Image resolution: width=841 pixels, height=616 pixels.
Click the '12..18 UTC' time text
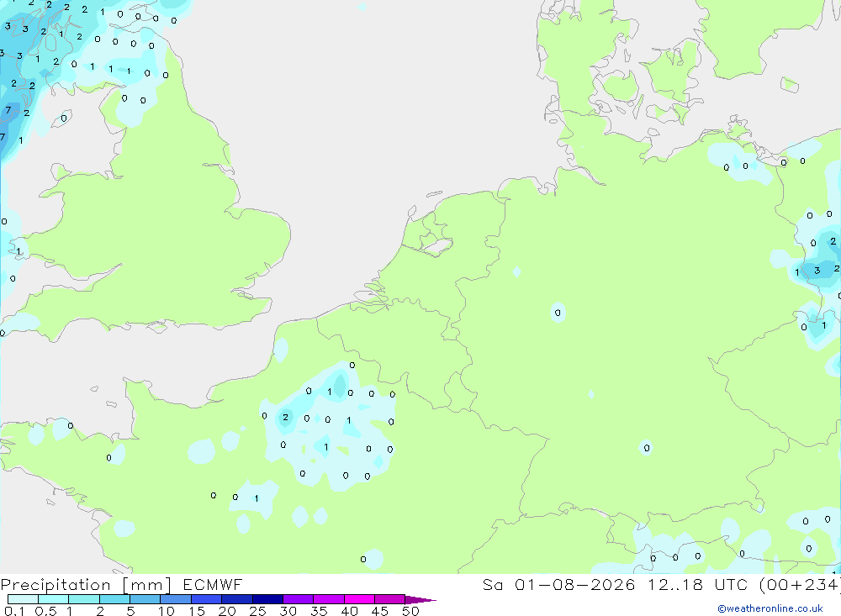697,584
